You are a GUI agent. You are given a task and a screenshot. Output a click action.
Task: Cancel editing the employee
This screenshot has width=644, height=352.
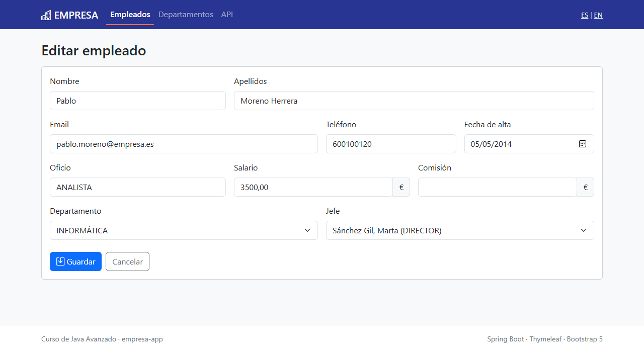[127, 261]
